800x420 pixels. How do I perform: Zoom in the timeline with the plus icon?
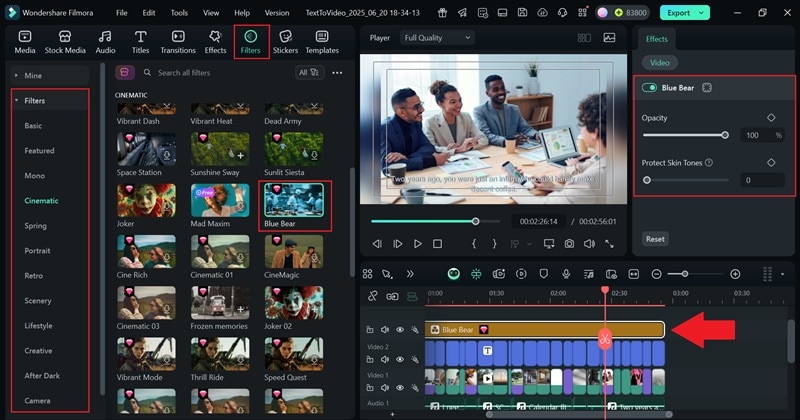tap(735, 274)
